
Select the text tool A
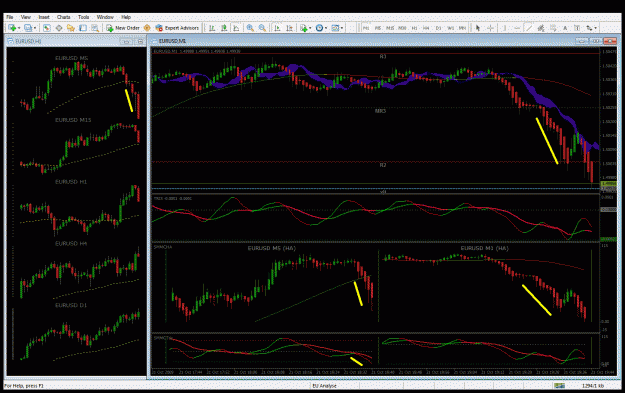(565, 28)
